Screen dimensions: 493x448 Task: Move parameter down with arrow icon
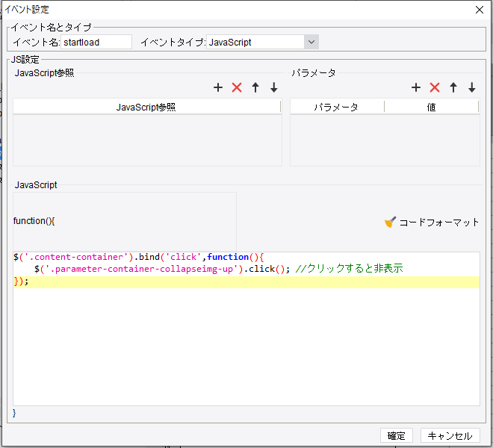tap(471, 87)
